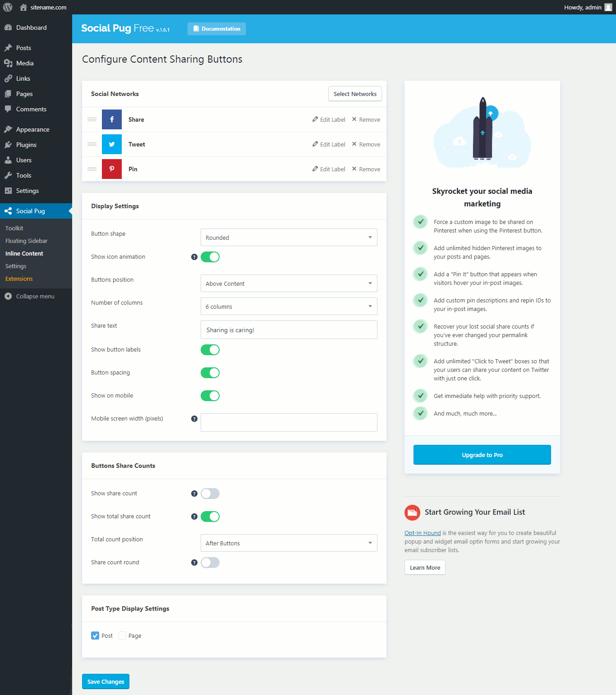
Task: Open Appearance in admin sidebar
Action: (x=36, y=129)
